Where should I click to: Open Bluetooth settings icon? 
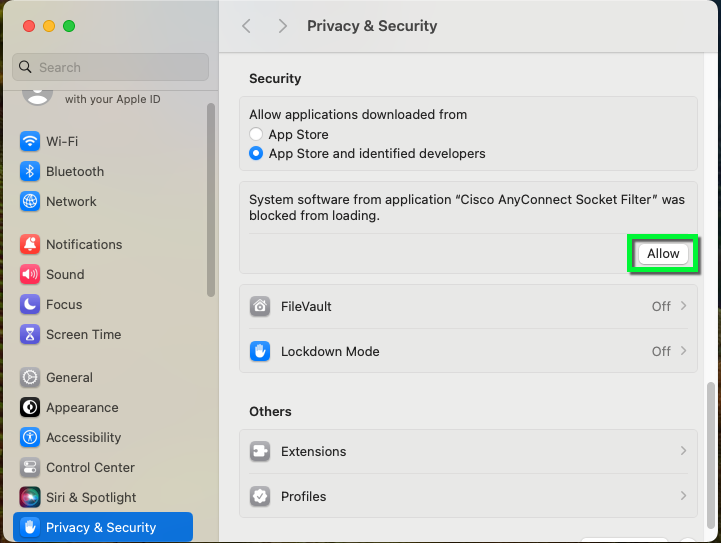[x=30, y=171]
